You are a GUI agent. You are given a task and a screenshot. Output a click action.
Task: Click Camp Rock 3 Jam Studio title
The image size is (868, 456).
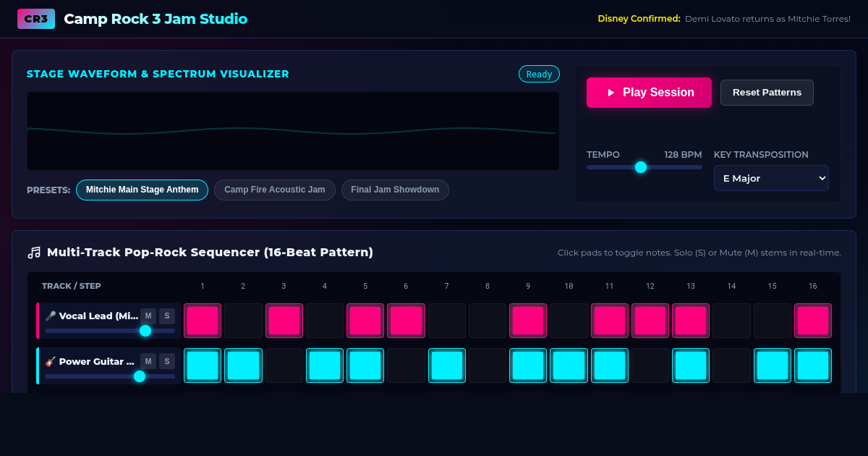pos(156,19)
